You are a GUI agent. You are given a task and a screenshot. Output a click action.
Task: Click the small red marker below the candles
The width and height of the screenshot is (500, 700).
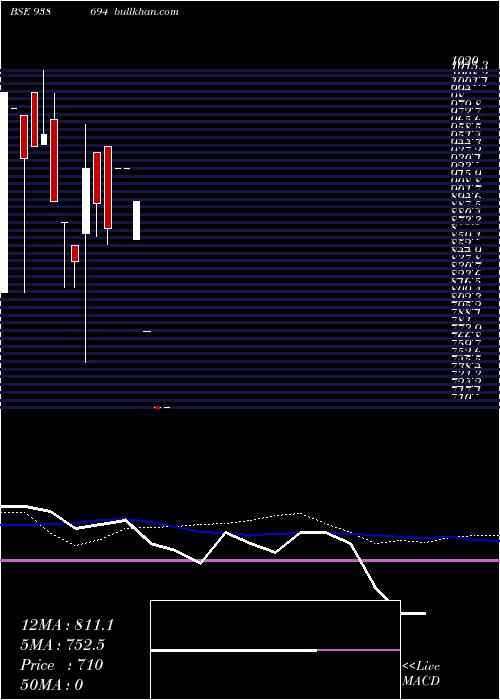[157, 407]
